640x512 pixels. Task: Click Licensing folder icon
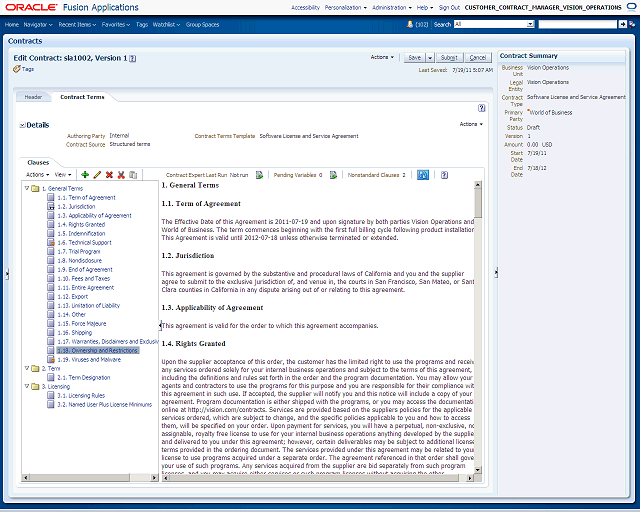tap(36, 386)
